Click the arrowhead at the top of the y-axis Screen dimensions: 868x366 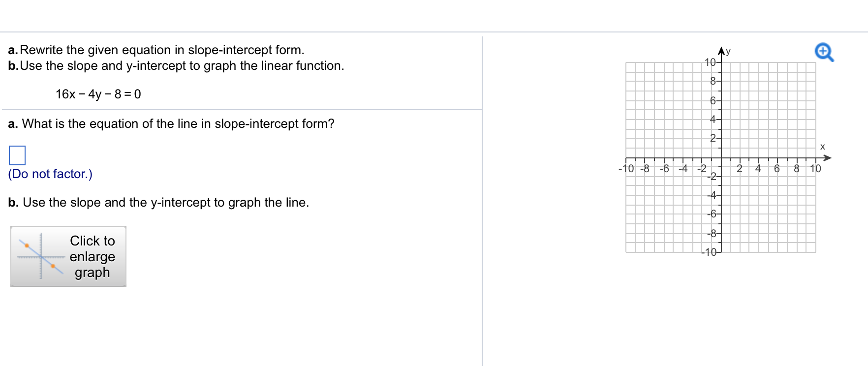[720, 48]
